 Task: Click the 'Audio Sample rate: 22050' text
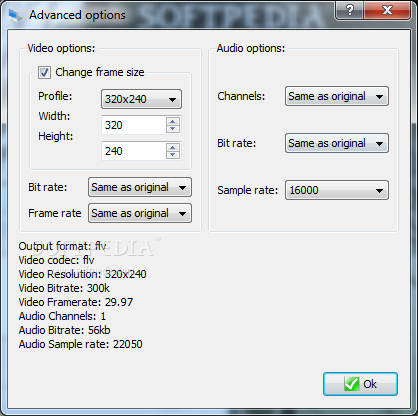tap(80, 344)
